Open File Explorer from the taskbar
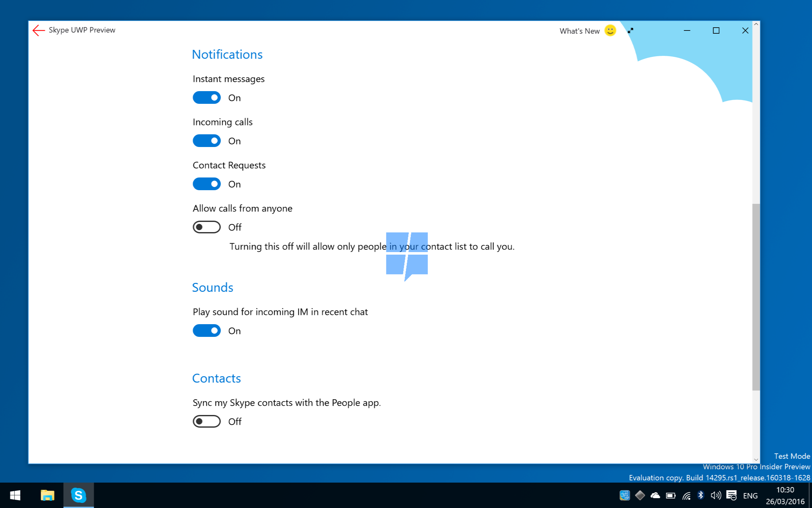This screenshot has width=812, height=508. coord(47,495)
